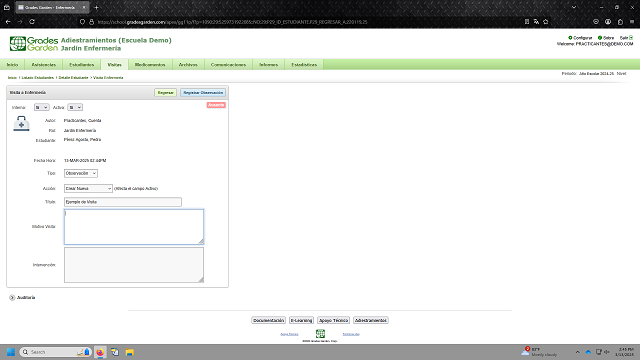640x360 pixels.
Task: Reload the current page
Action: click(32, 22)
